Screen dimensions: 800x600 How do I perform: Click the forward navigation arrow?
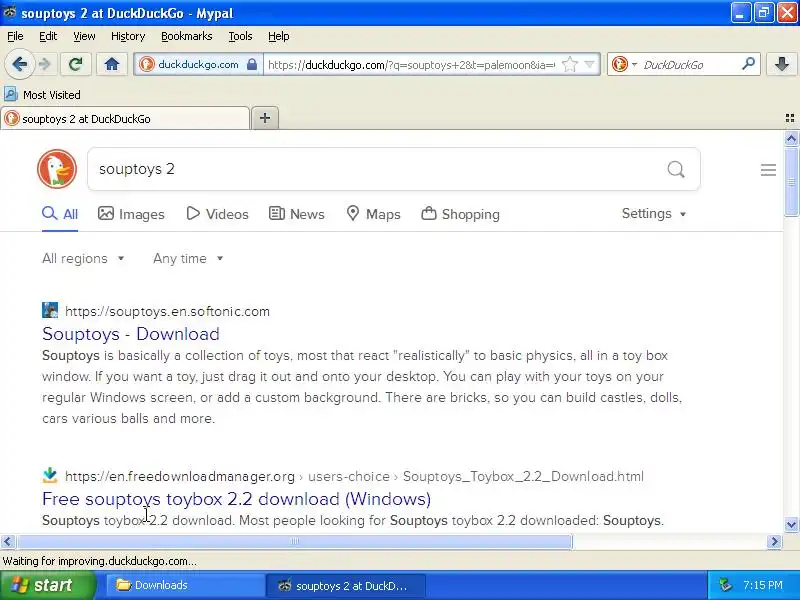pyautogui.click(x=45, y=64)
